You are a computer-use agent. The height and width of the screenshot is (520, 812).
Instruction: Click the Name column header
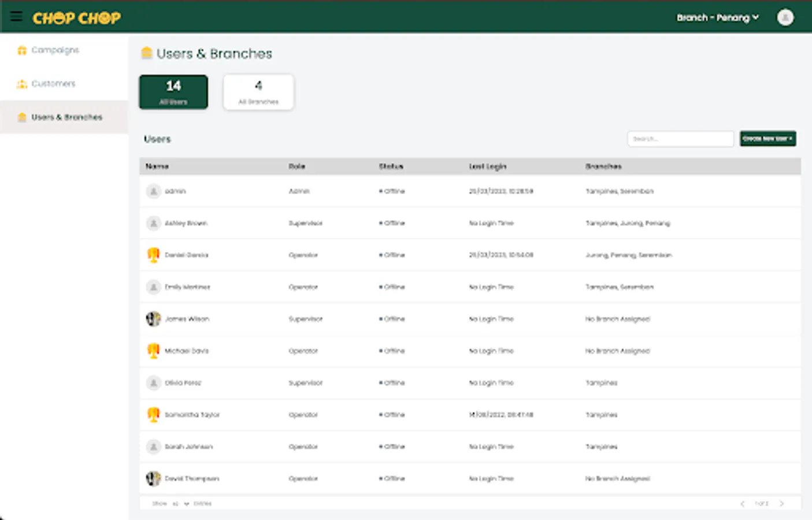tap(157, 166)
